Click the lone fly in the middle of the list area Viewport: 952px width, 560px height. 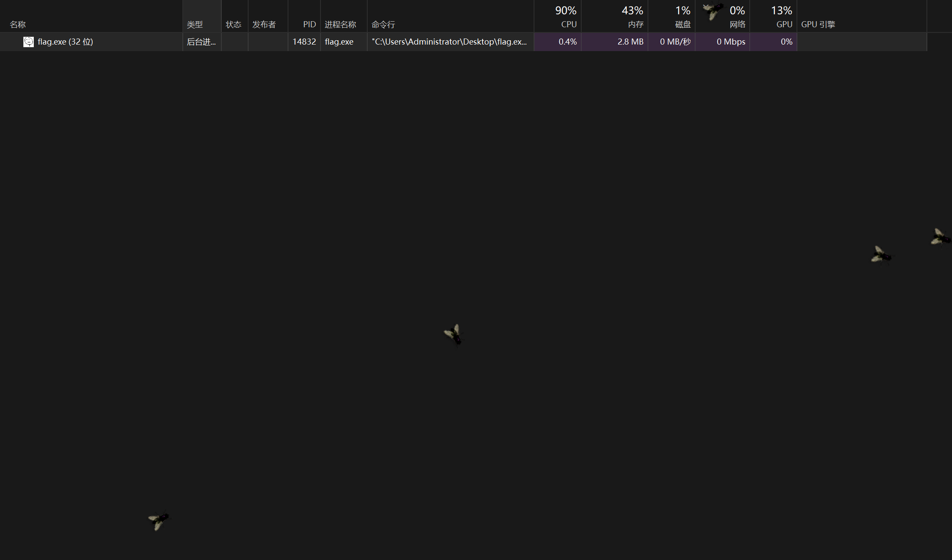click(x=453, y=335)
